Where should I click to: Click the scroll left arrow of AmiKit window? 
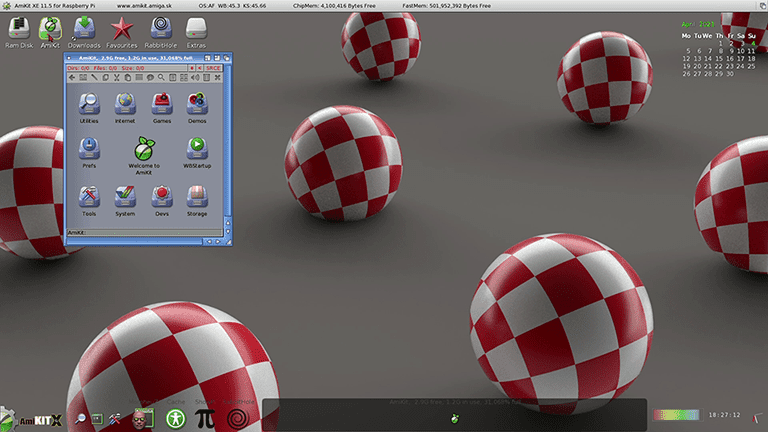[x=209, y=241]
